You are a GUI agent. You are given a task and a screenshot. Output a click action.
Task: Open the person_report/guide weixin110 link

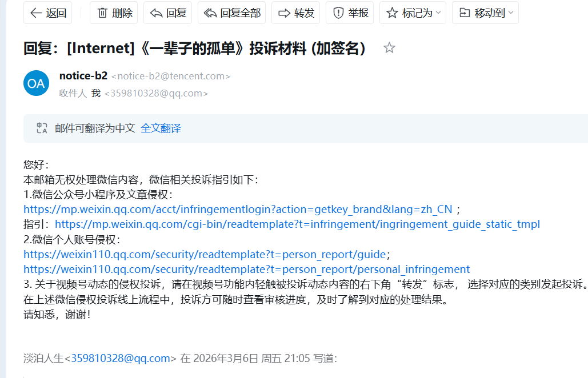point(205,254)
